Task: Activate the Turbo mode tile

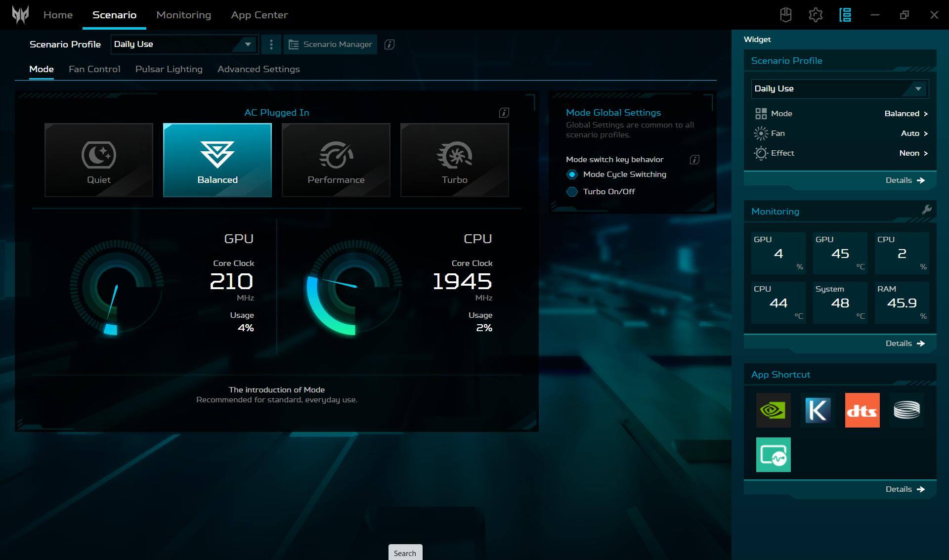Action: [454, 160]
